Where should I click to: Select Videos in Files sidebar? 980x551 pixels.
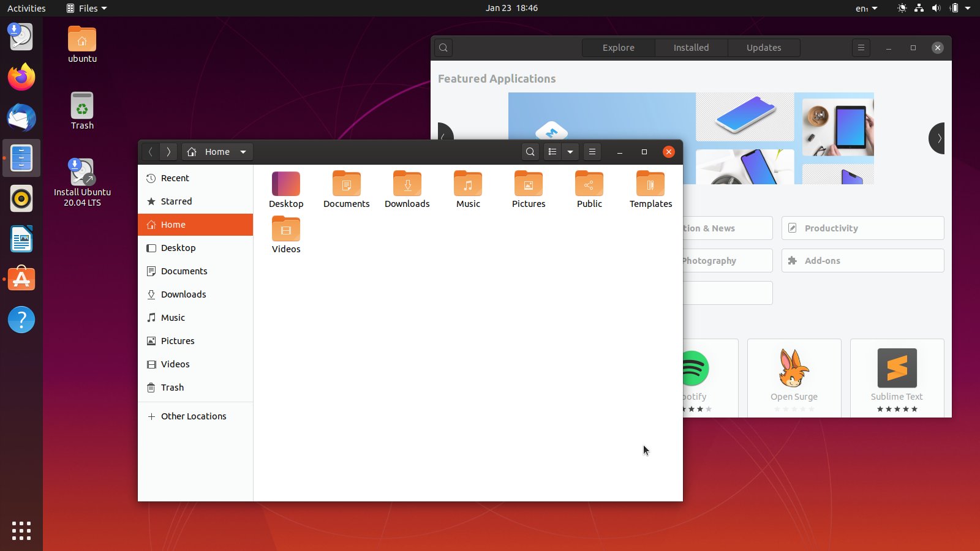(195, 364)
